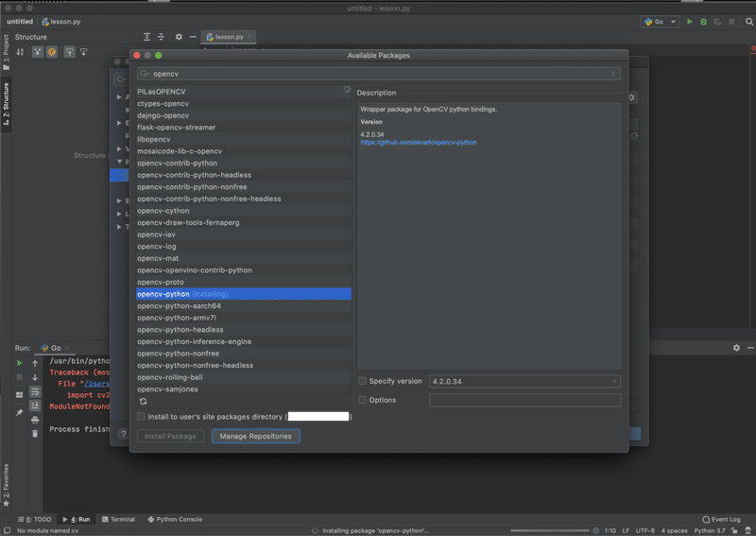Click the Stop square icon in top toolbar
Viewport: 756px width, 536px height.
coord(731,22)
